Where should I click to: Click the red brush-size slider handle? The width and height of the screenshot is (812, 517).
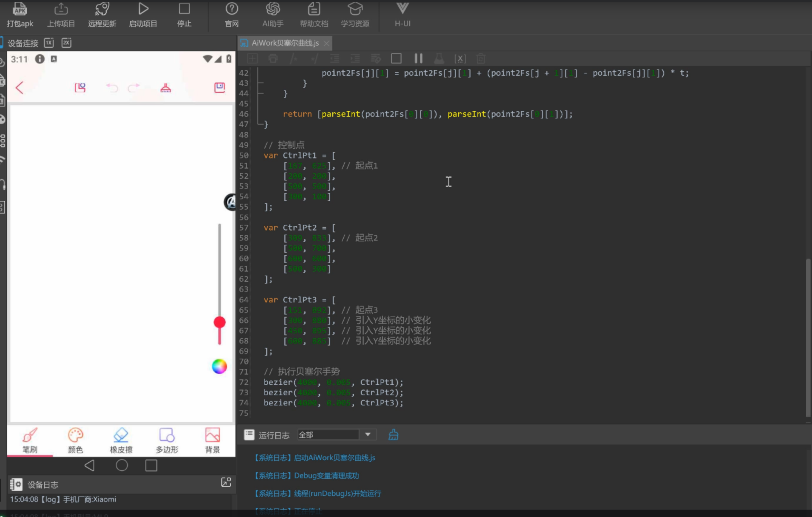click(220, 322)
